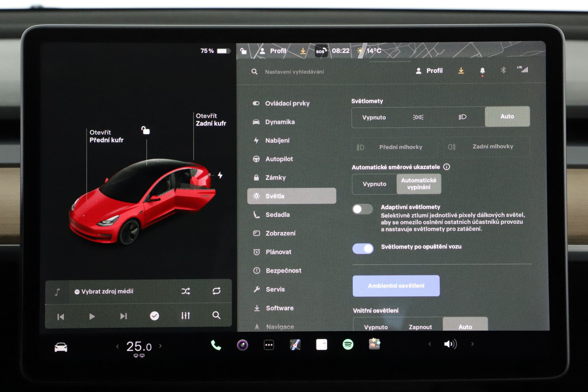Enable the Adaptivní světlomety toggle

(362, 209)
